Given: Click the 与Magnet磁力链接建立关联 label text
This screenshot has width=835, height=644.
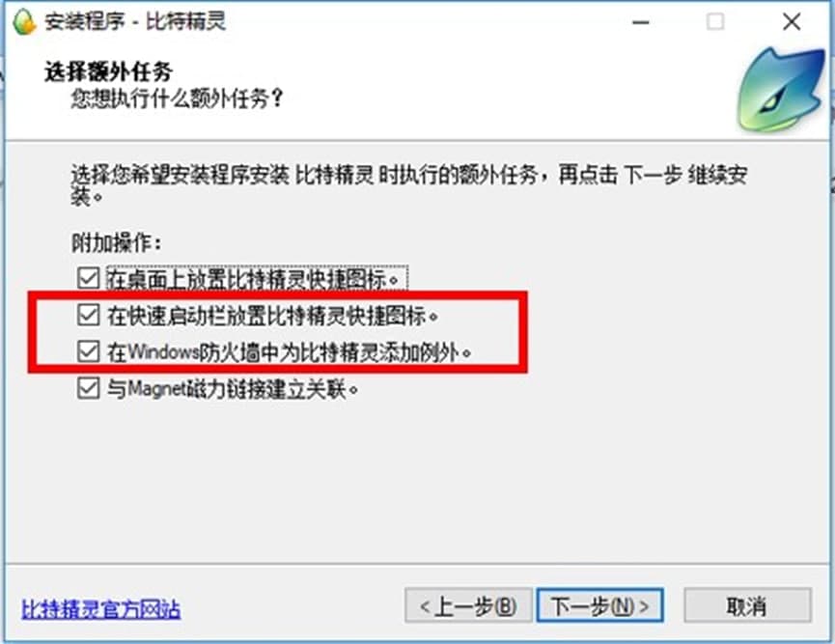Looking at the screenshot, I should [233, 389].
